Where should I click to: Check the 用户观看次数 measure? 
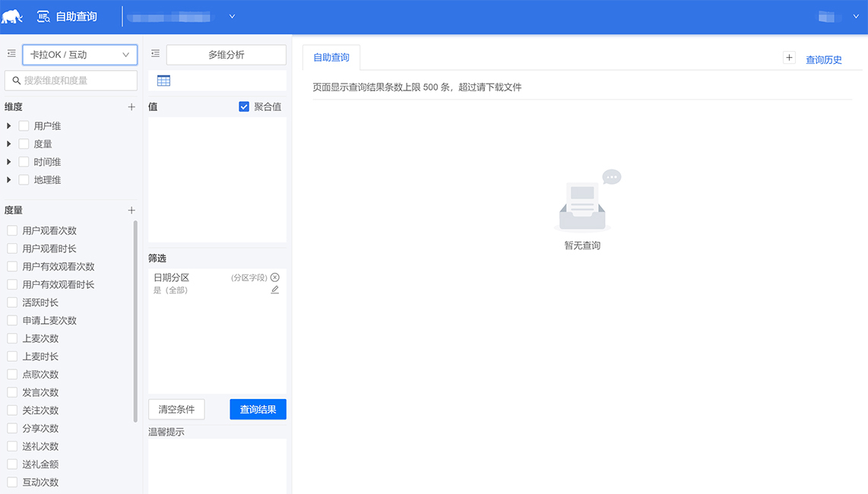pyautogui.click(x=12, y=230)
